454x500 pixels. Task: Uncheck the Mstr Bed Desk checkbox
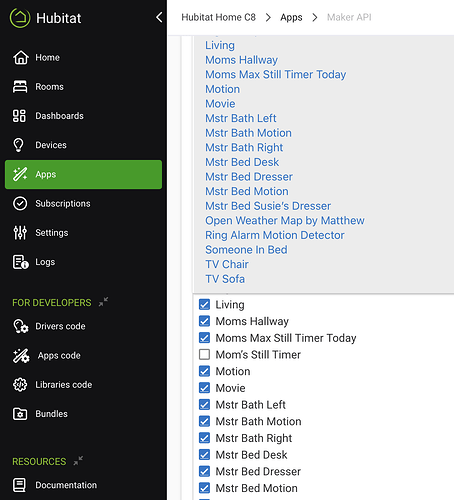coord(204,454)
